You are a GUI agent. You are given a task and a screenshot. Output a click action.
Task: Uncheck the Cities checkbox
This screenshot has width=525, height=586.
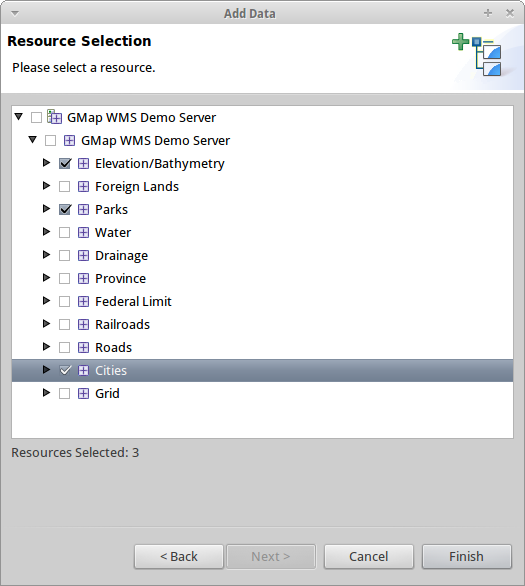pyautogui.click(x=65, y=370)
